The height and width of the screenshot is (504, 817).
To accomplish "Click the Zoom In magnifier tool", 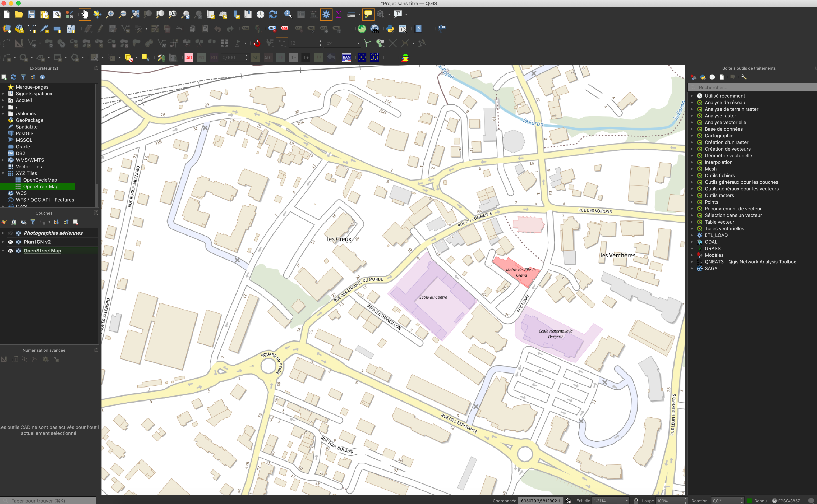I will pos(110,14).
